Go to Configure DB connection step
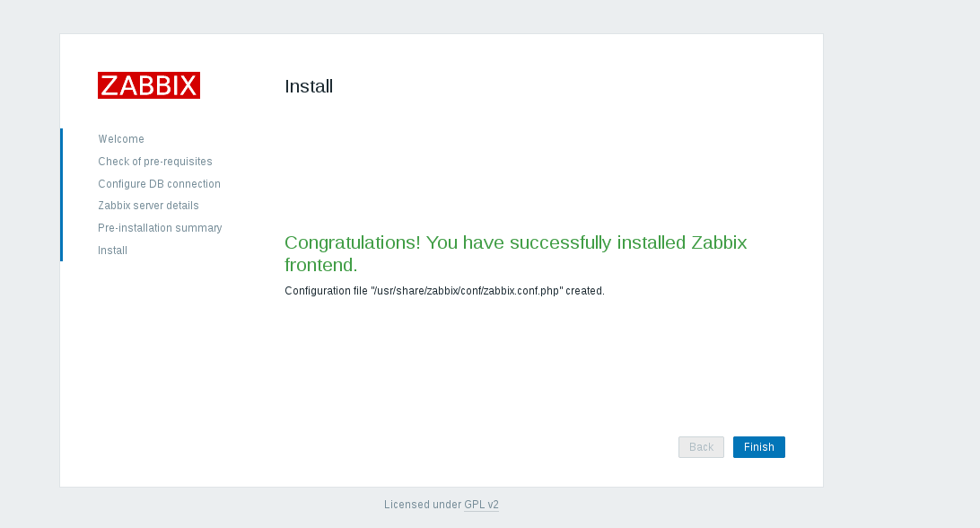The image size is (980, 528). (159, 184)
